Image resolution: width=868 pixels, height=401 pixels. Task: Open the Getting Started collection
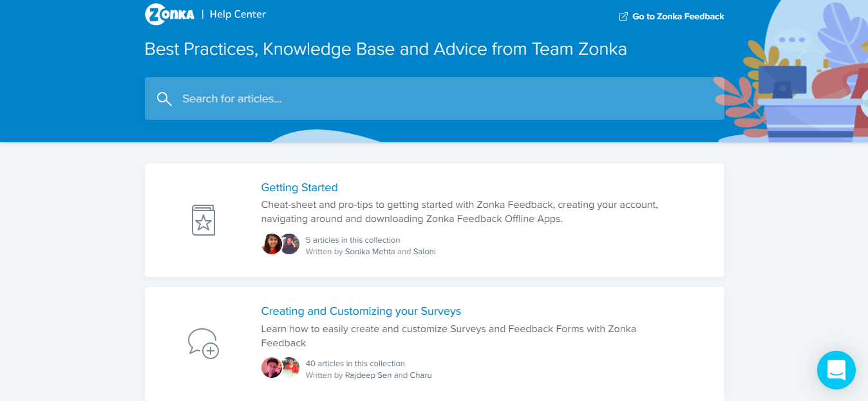tap(299, 188)
